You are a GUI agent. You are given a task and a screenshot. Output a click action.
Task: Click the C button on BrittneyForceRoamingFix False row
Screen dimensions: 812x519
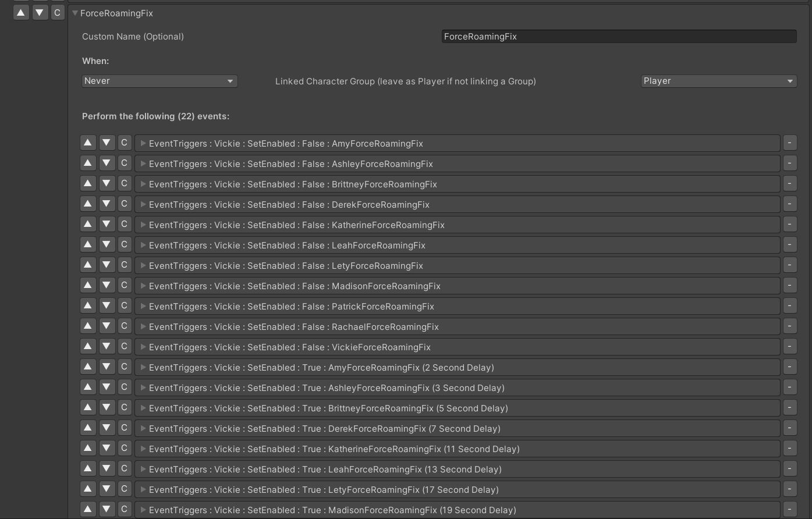pyautogui.click(x=124, y=184)
